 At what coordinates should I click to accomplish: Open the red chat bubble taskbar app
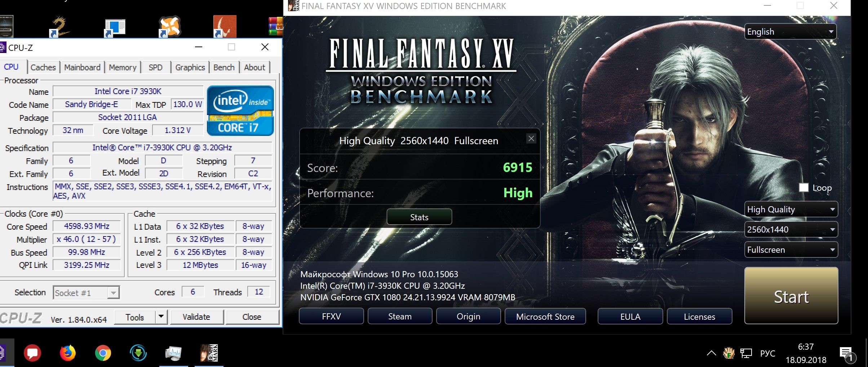pos(32,353)
